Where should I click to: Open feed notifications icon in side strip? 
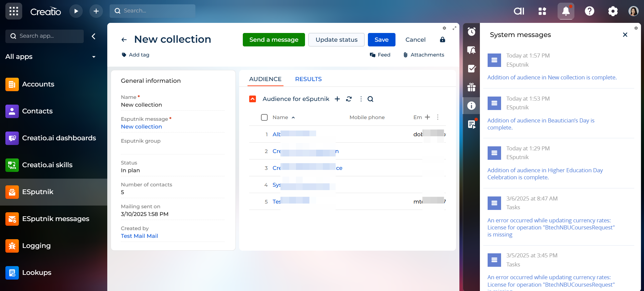471,50
